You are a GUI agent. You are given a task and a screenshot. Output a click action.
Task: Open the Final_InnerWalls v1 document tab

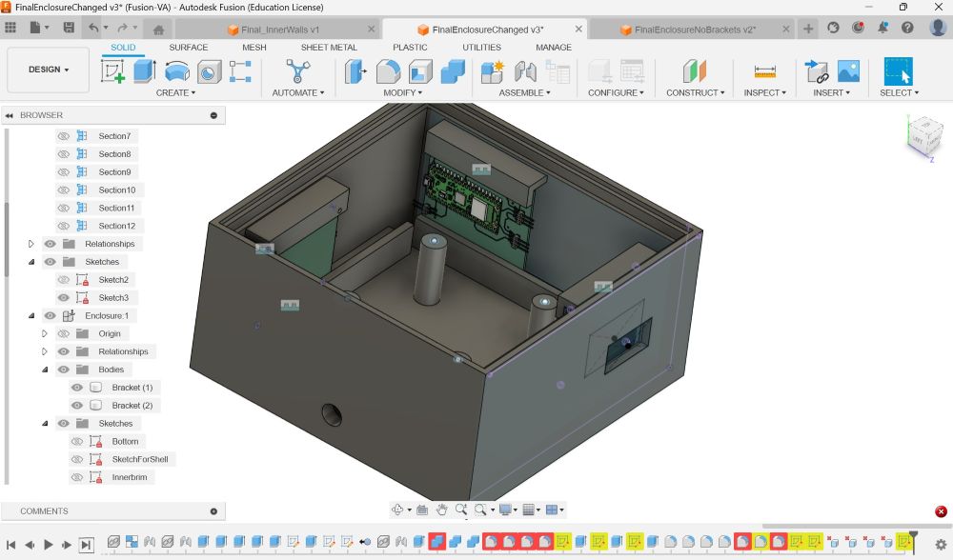(279, 30)
